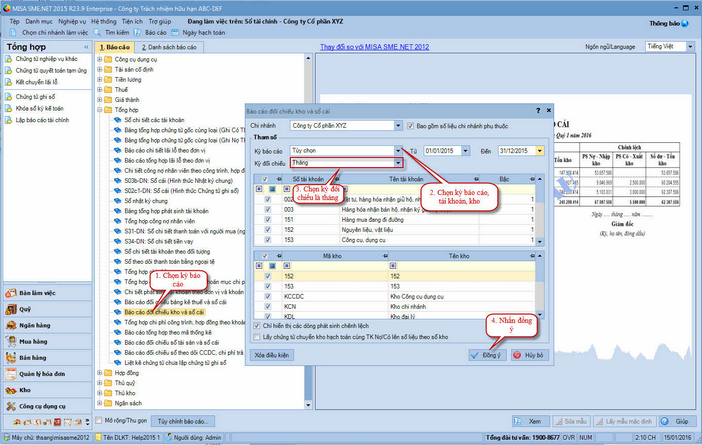Open the Tệp menu

(x=15, y=21)
